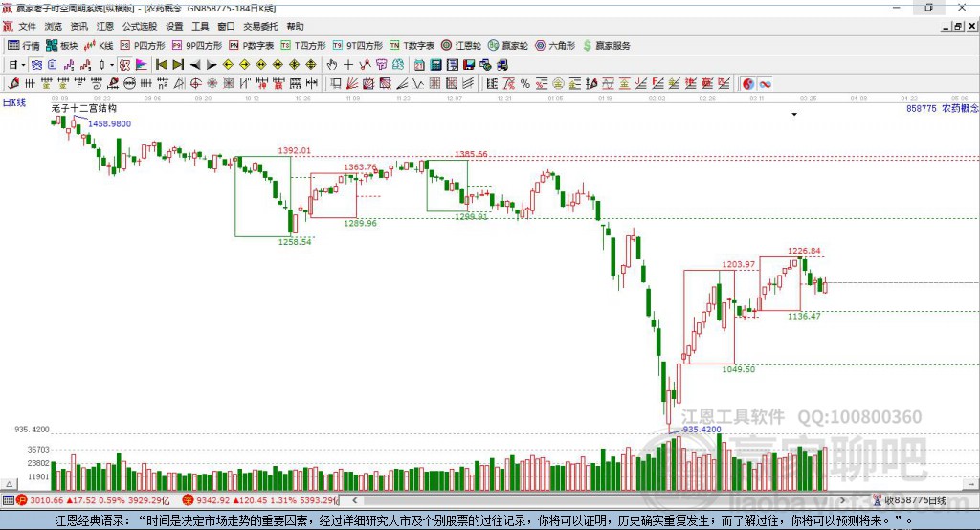980x530 pixels.
Task: Open the 窗口 menu
Action: pyautogui.click(x=226, y=26)
